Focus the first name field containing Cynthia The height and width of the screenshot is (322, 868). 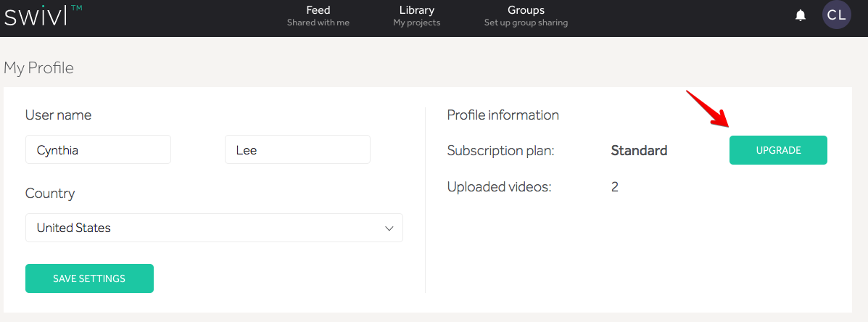click(x=98, y=150)
